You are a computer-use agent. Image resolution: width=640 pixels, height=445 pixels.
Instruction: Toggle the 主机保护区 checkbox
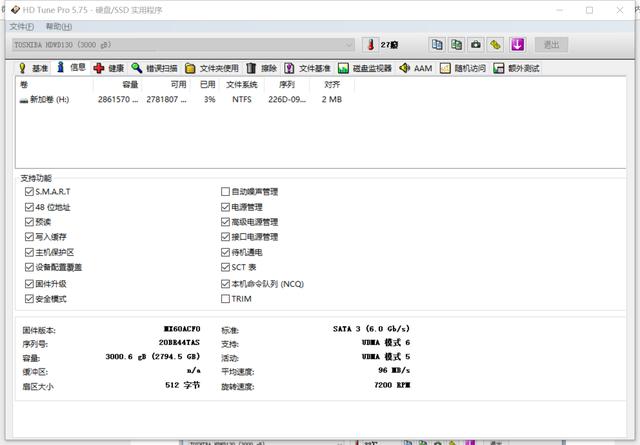pyautogui.click(x=29, y=252)
